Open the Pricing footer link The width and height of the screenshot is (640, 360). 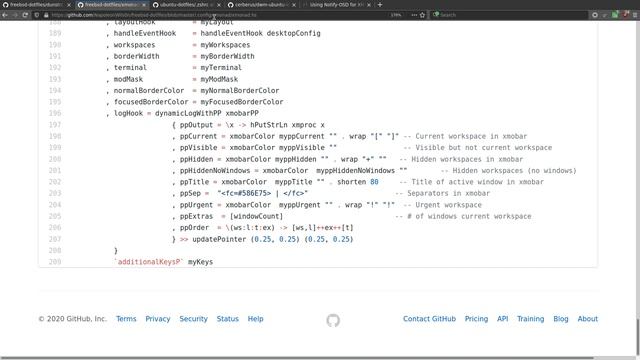pos(476,319)
